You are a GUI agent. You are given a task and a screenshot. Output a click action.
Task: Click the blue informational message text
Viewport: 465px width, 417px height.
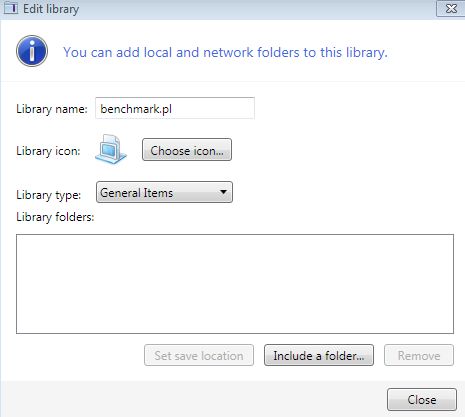point(225,52)
